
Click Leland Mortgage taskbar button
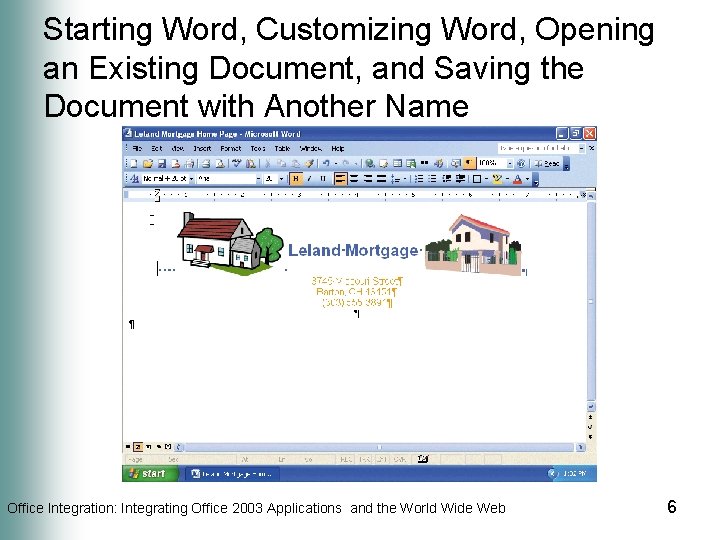click(x=232, y=473)
